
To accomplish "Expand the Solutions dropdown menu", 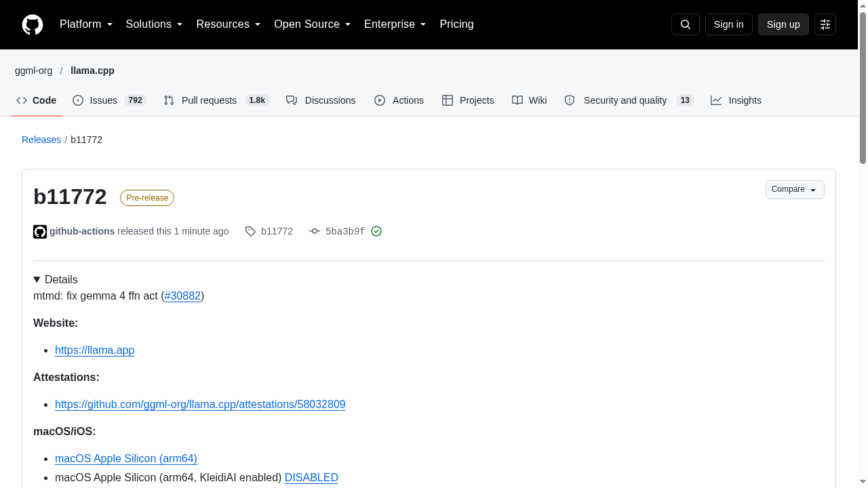I will 155,24.
